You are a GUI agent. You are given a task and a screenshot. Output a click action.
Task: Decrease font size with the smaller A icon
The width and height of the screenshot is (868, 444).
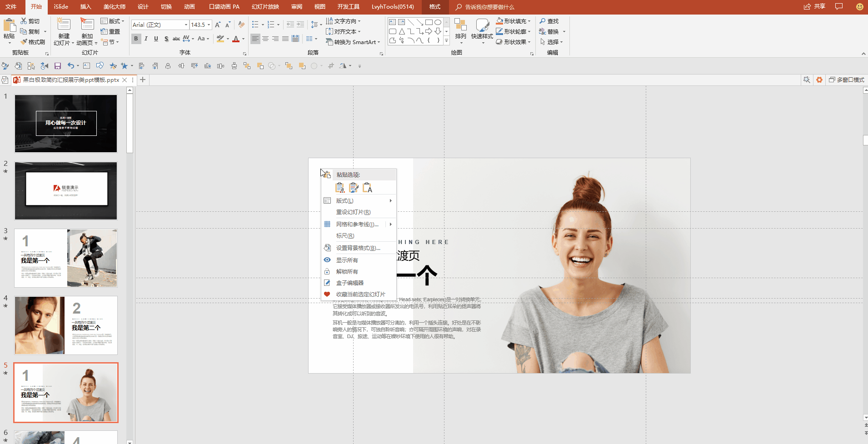click(228, 25)
